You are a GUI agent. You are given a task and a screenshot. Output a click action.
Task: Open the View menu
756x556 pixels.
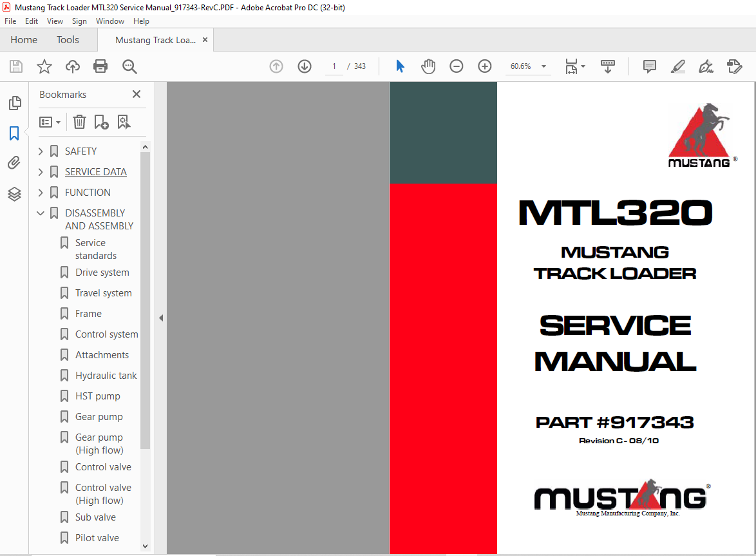[x=55, y=21]
